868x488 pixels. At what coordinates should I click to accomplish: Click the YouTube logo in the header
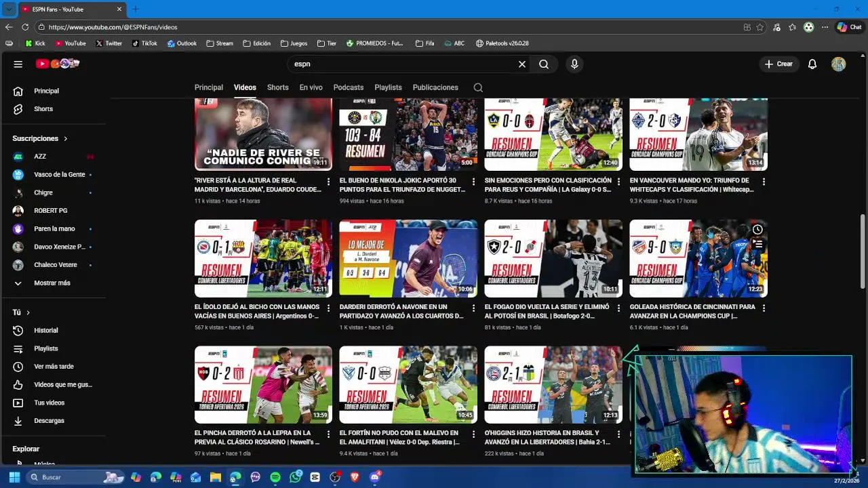click(x=58, y=64)
